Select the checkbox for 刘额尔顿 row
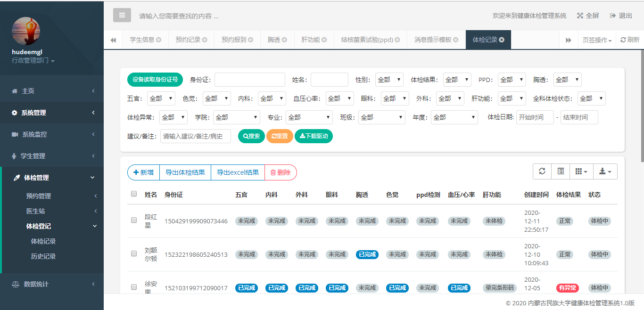This screenshot has width=644, height=310. (x=134, y=253)
